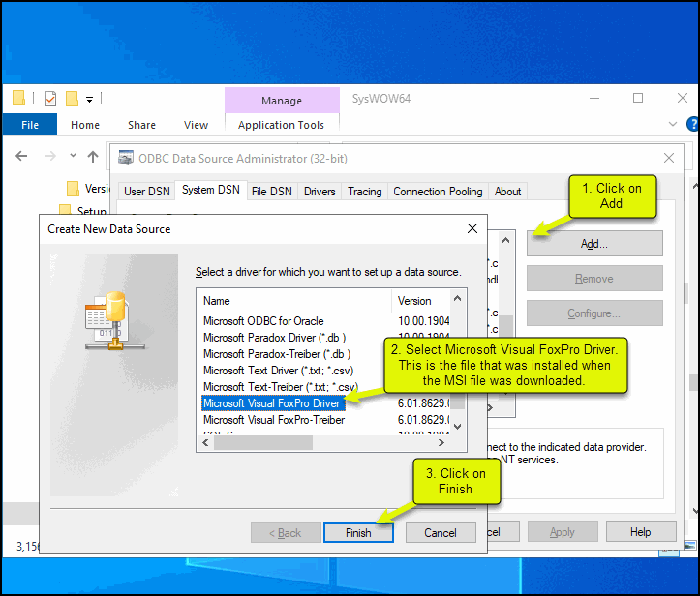The width and height of the screenshot is (700, 596).
Task: Open the Tracing tab
Action: point(365,192)
